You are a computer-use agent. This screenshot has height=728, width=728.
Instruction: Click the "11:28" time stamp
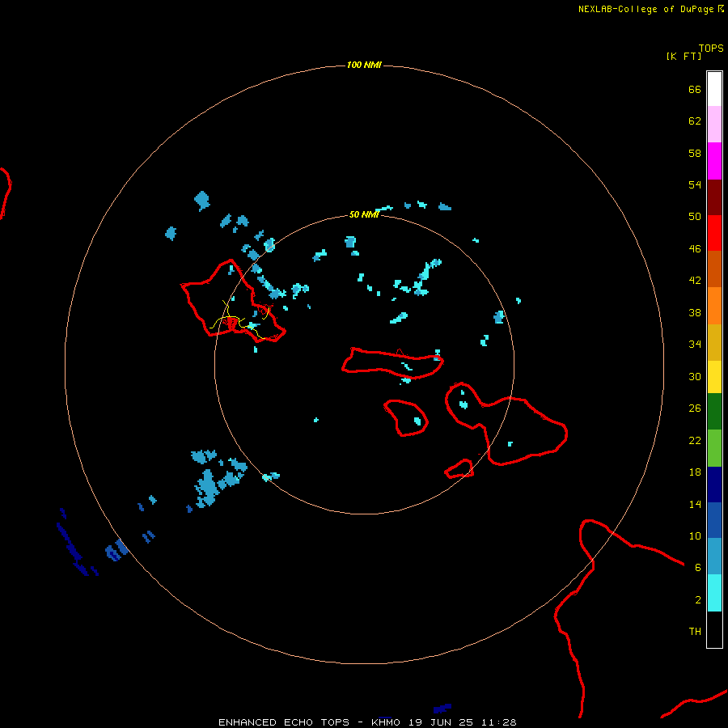pos(499,722)
